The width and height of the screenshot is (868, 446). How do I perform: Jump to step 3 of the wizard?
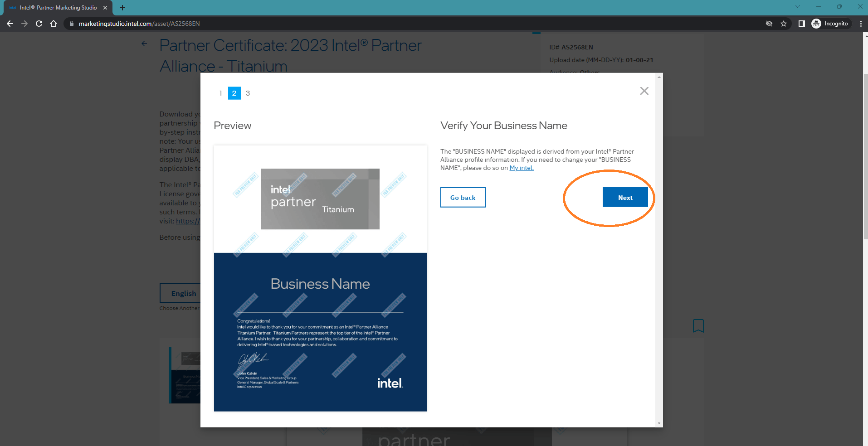(248, 93)
